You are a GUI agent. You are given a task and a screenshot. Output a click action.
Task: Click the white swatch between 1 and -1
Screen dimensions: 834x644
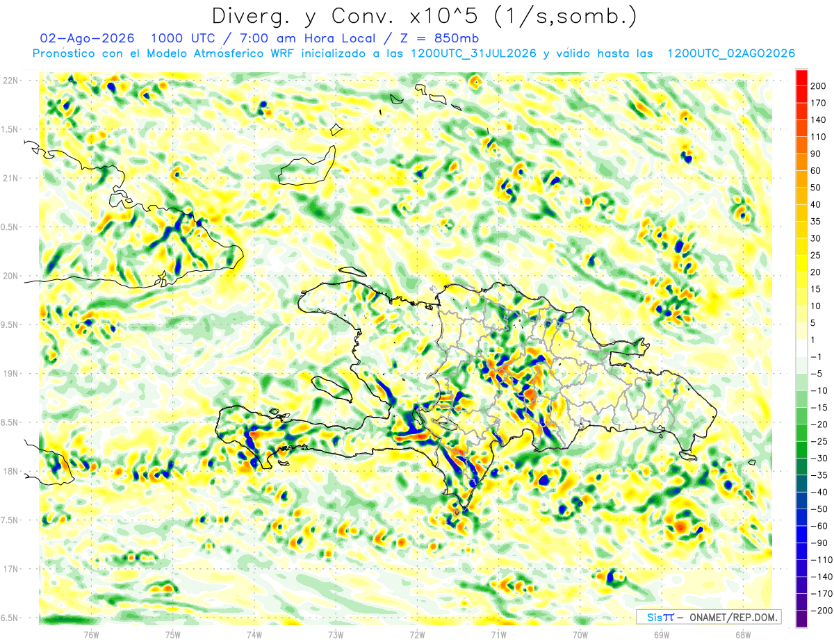(x=801, y=348)
